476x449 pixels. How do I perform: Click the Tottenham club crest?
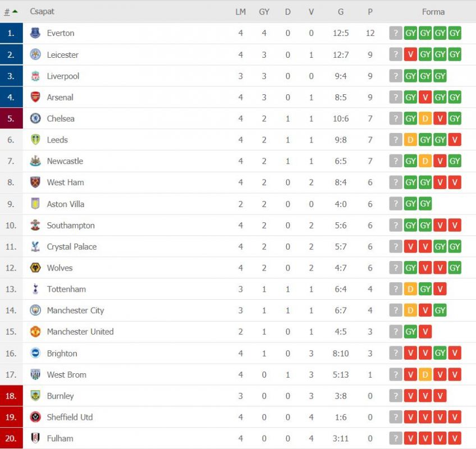35,289
